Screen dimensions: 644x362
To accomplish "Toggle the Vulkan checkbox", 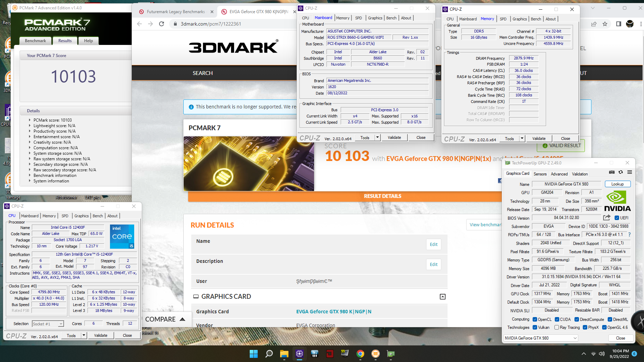I will (535, 327).
